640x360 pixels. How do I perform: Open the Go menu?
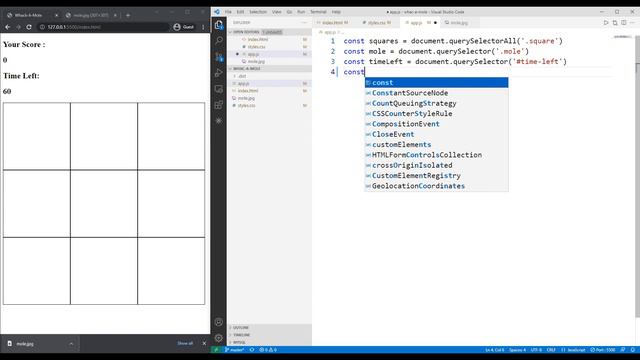(289, 12)
